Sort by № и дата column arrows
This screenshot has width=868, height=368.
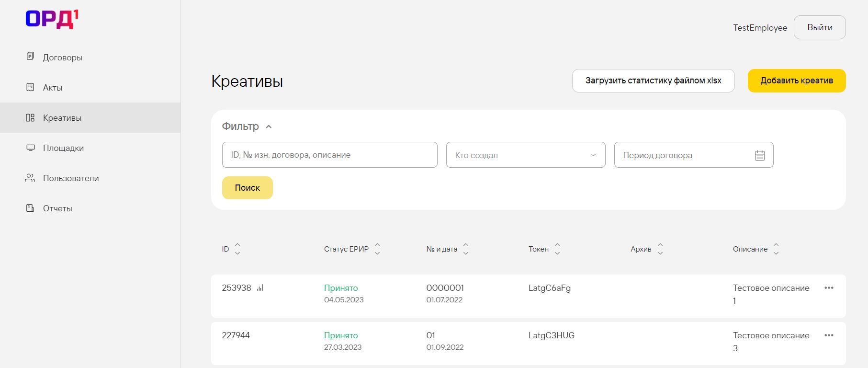[x=466, y=249]
